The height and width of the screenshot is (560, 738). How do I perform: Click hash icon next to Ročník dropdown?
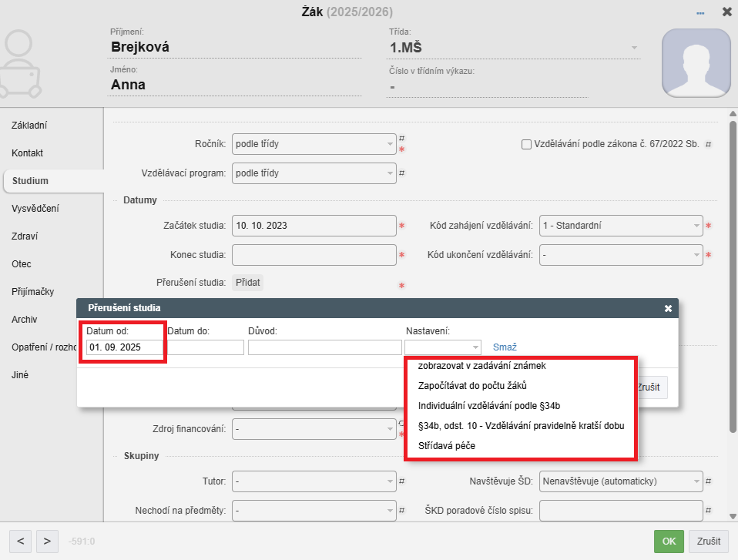[x=401, y=139]
